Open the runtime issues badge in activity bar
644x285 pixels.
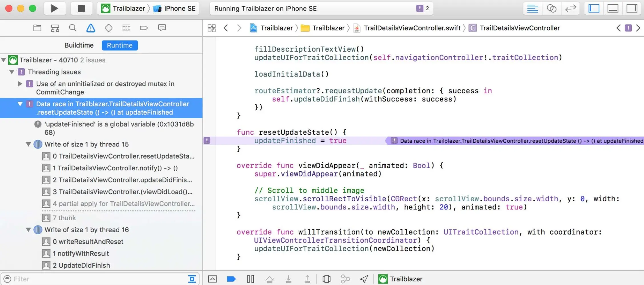423,9
